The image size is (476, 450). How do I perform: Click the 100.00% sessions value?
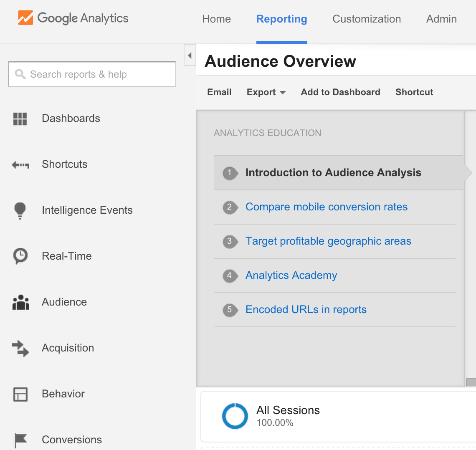(x=275, y=423)
